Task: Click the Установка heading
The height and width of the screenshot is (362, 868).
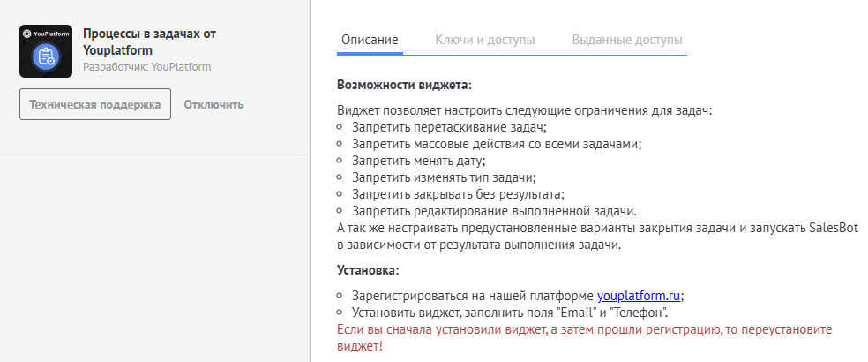Action: coord(368,270)
